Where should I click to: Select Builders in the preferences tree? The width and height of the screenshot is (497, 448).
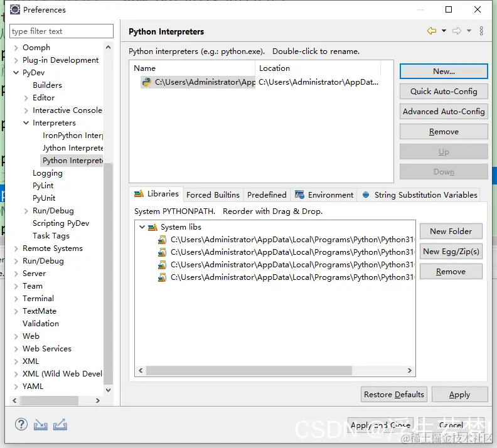pyautogui.click(x=47, y=85)
